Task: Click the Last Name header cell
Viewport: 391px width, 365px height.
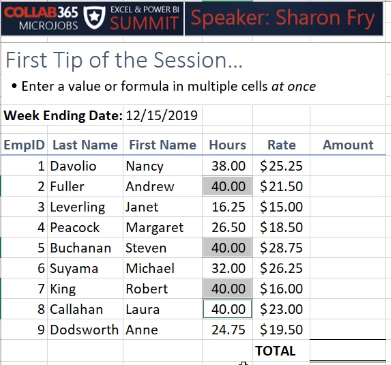Action: point(85,145)
